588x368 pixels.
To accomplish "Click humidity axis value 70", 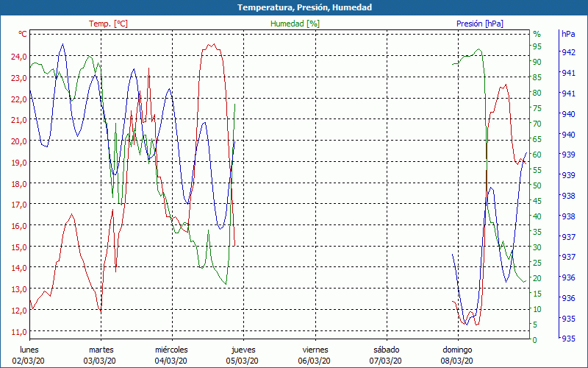I will (537, 124).
